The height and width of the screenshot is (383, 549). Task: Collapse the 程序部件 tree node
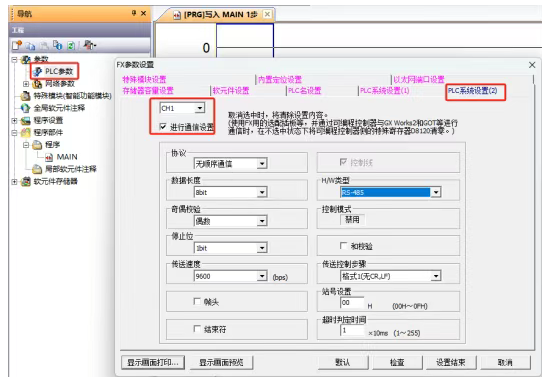point(14,133)
